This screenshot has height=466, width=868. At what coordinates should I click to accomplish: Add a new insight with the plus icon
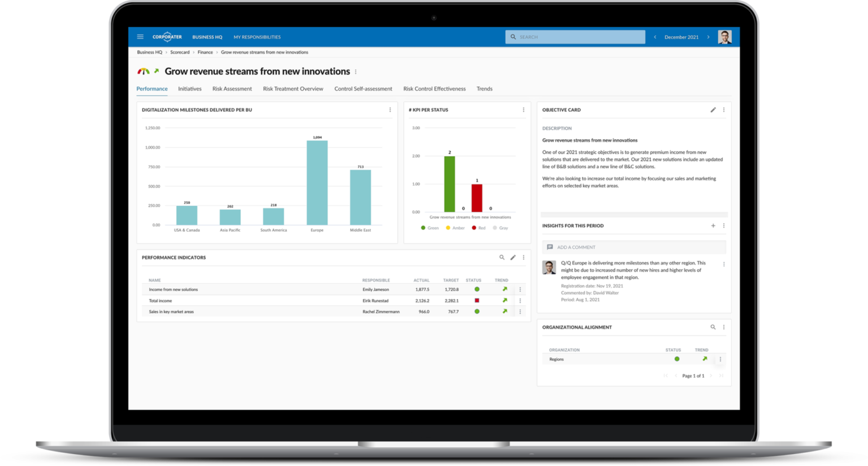(x=713, y=225)
